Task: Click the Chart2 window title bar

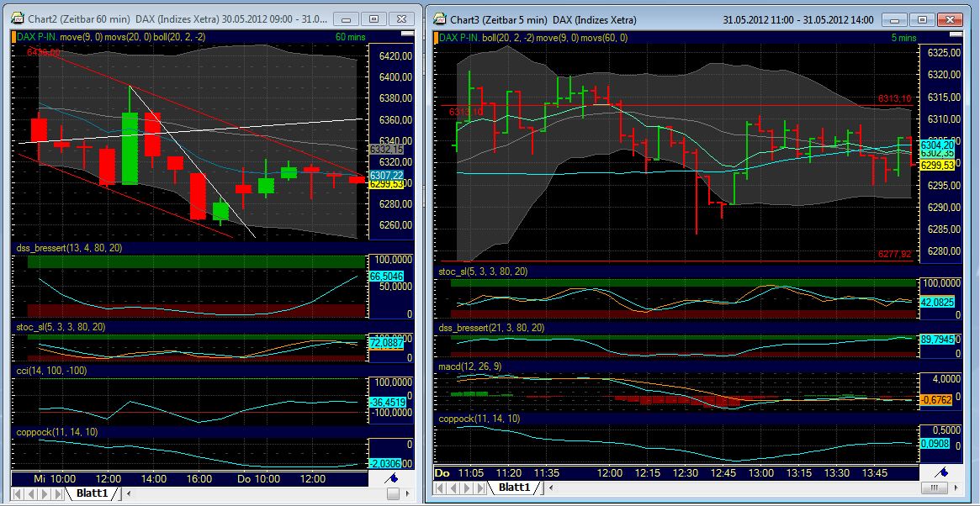Action: click(168, 17)
